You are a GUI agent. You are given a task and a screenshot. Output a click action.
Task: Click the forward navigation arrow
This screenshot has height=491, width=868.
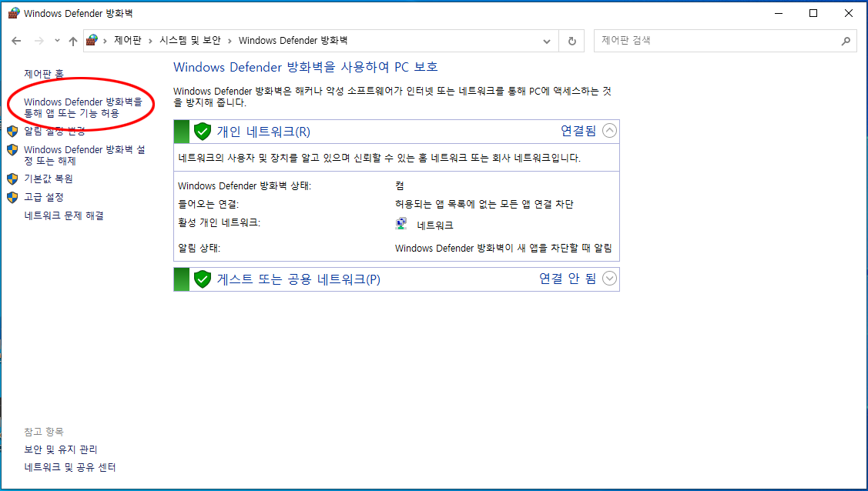39,41
